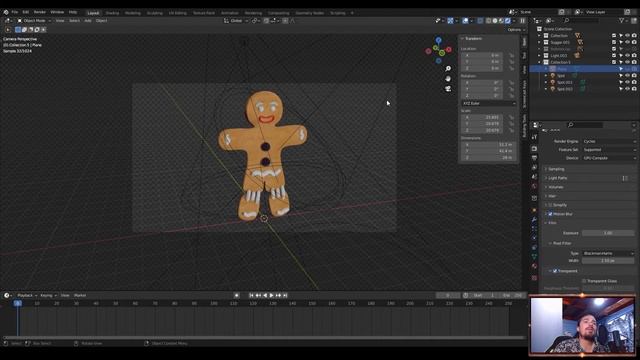Screen dimensions: 640x360
Task: Expand the Sampling panel
Action: (556, 169)
